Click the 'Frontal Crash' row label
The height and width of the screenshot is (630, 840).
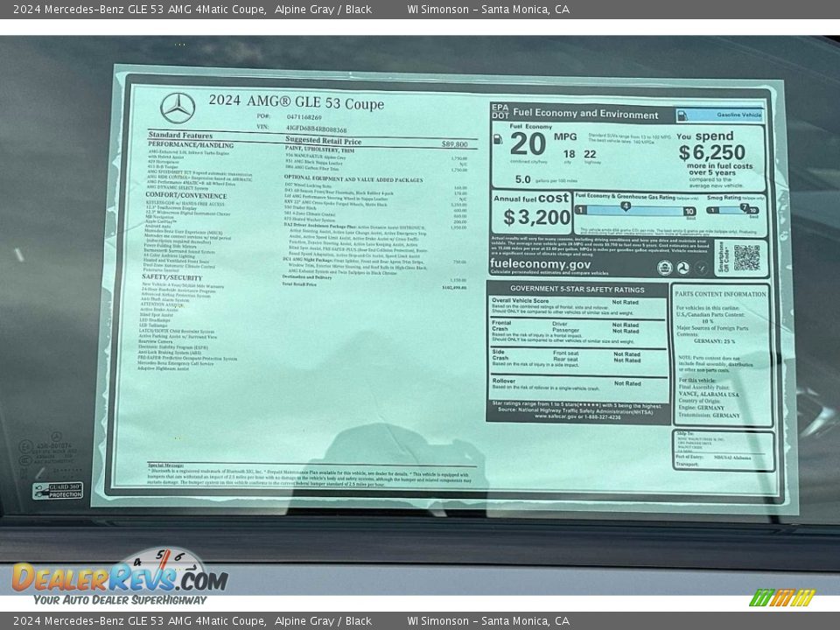click(501, 325)
